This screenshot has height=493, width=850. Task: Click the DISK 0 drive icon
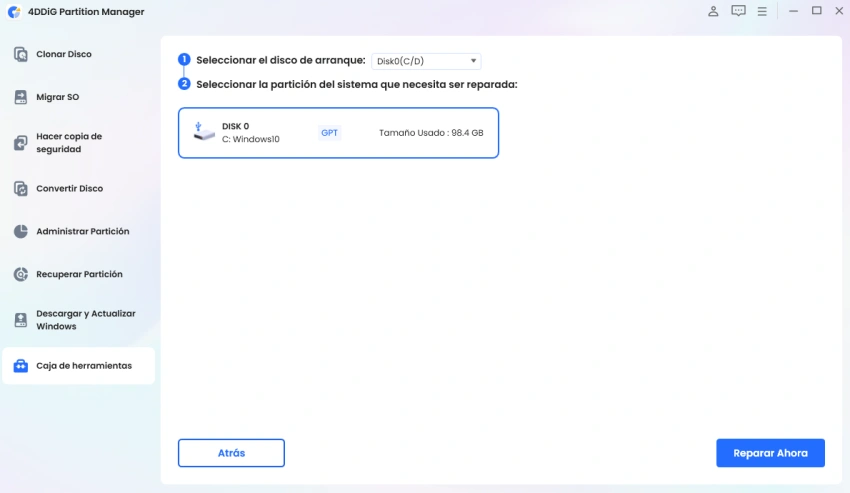[204, 132]
